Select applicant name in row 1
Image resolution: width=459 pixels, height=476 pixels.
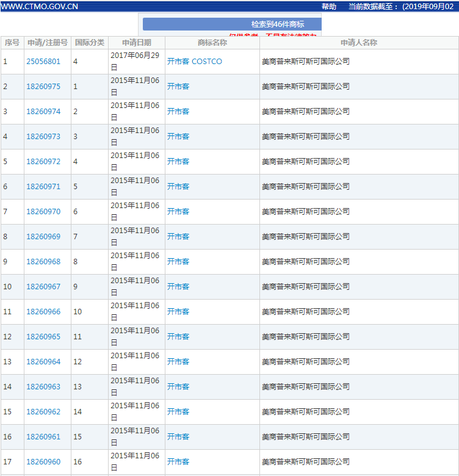306,61
